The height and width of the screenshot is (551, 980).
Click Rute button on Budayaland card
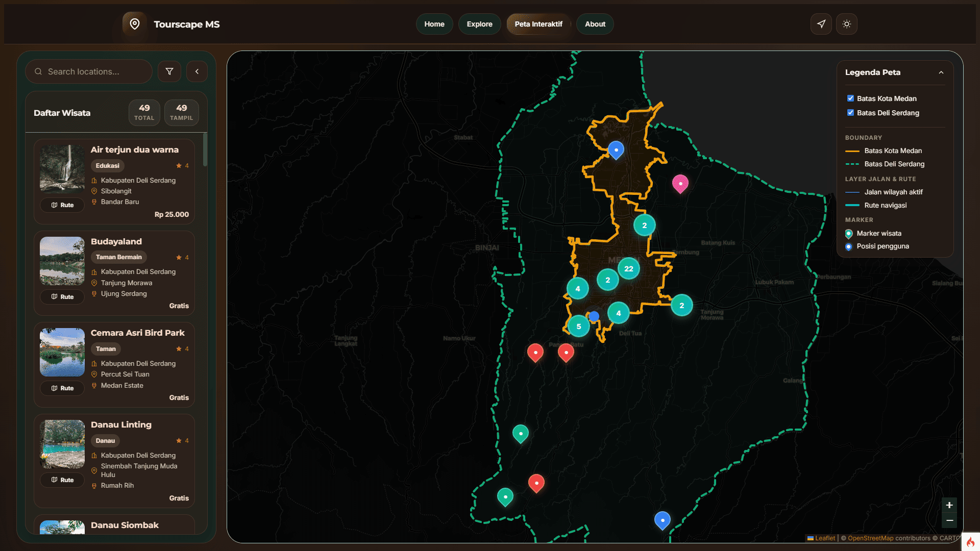point(62,297)
